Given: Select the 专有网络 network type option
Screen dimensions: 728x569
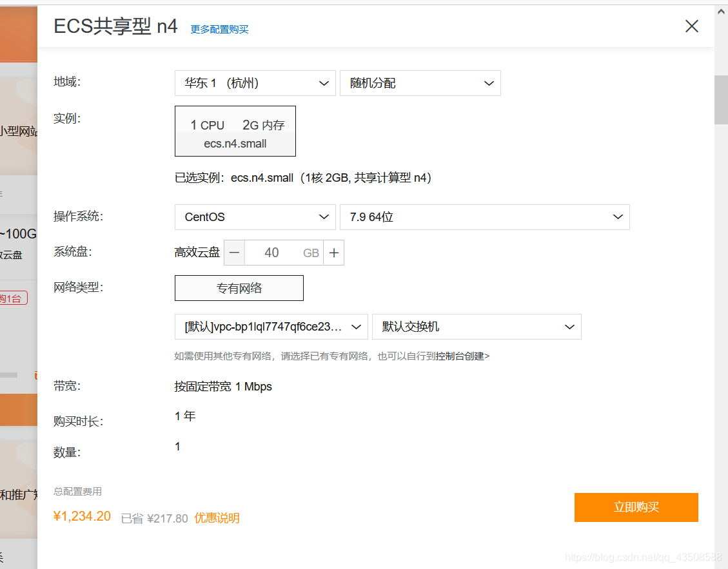Looking at the screenshot, I should (239, 288).
